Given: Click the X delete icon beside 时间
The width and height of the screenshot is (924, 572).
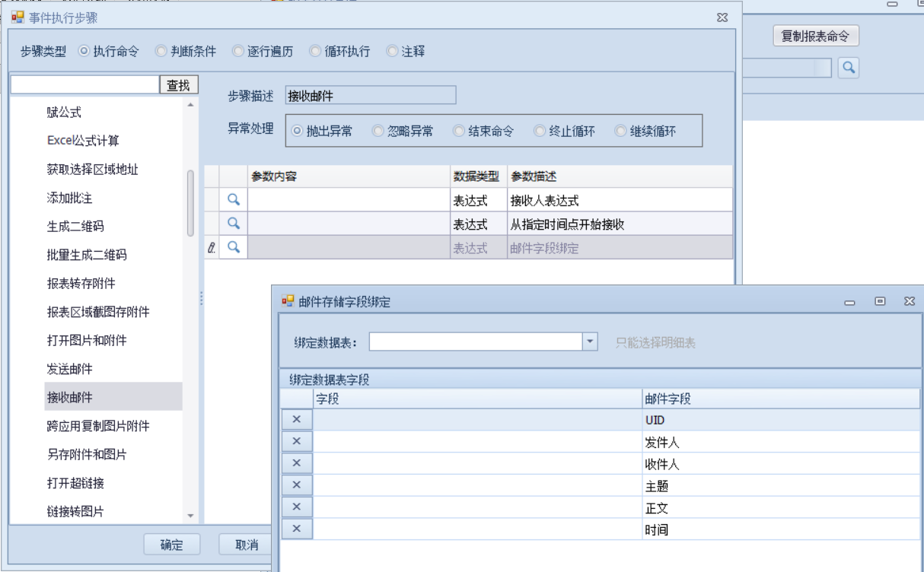Looking at the screenshot, I should pyautogui.click(x=297, y=529).
